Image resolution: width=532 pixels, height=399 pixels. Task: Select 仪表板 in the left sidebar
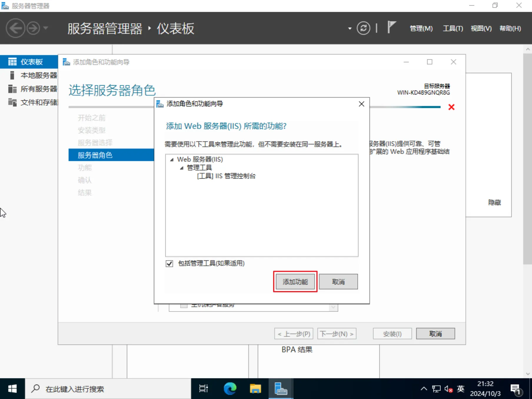pyautogui.click(x=29, y=62)
